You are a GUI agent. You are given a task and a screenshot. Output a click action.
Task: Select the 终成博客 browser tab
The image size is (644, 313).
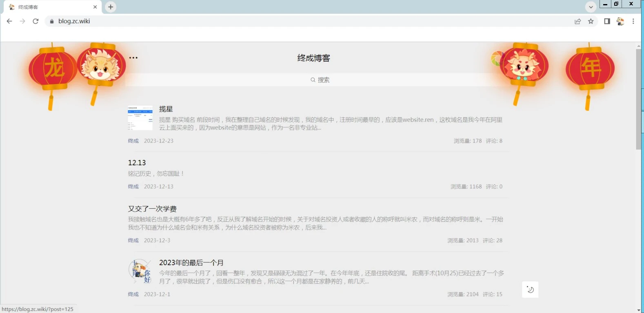tap(49, 7)
